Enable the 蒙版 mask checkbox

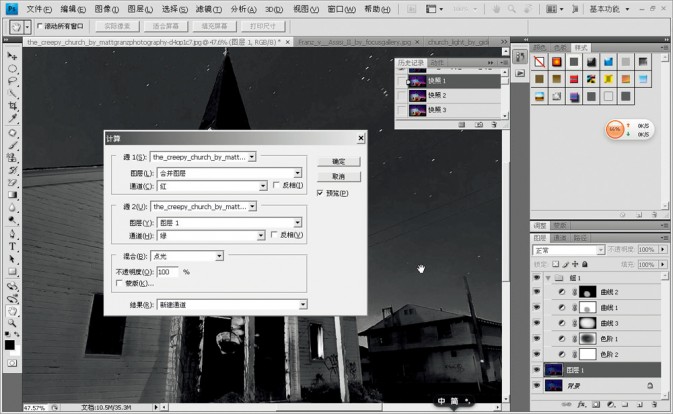(x=119, y=283)
